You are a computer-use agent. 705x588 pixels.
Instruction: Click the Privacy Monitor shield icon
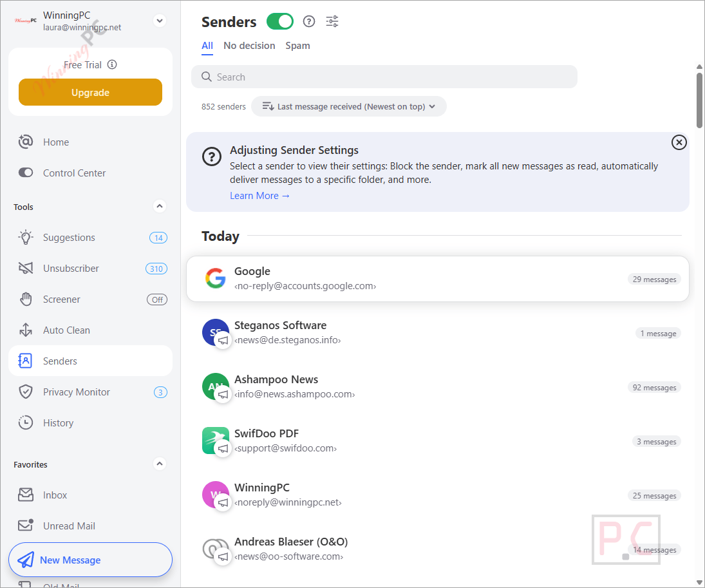click(x=26, y=392)
